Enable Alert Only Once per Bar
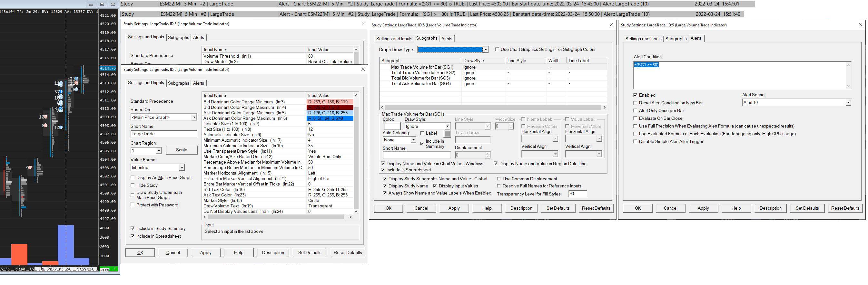 635,111
